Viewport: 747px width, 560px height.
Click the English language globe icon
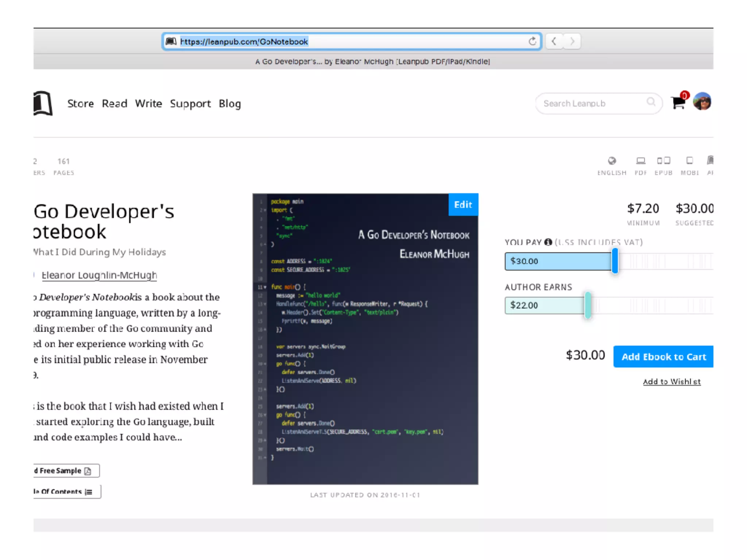612,161
